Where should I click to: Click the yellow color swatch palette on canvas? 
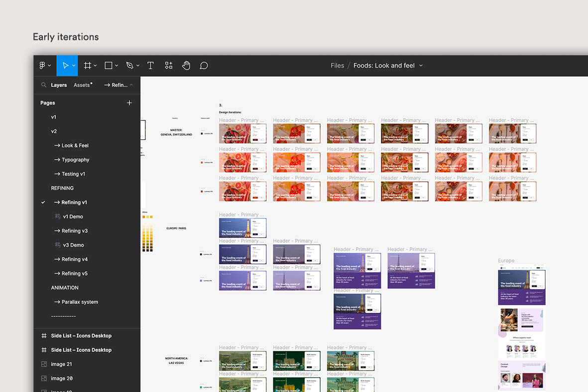147,233
